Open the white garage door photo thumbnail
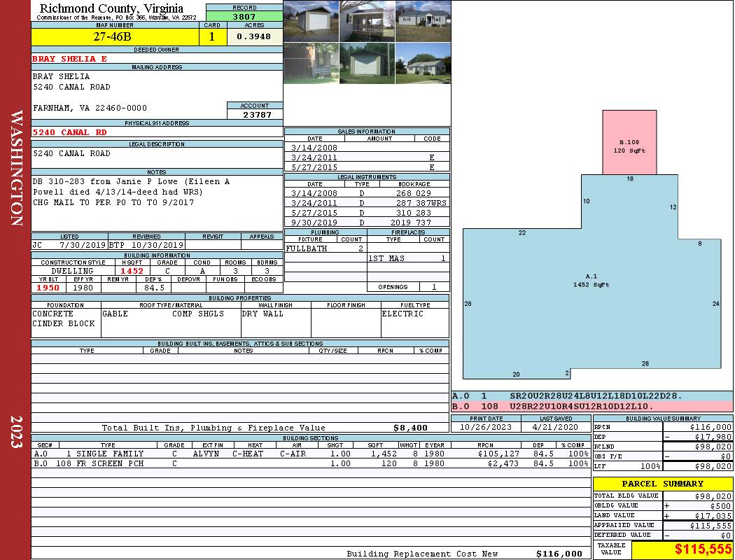 pyautogui.click(x=311, y=21)
